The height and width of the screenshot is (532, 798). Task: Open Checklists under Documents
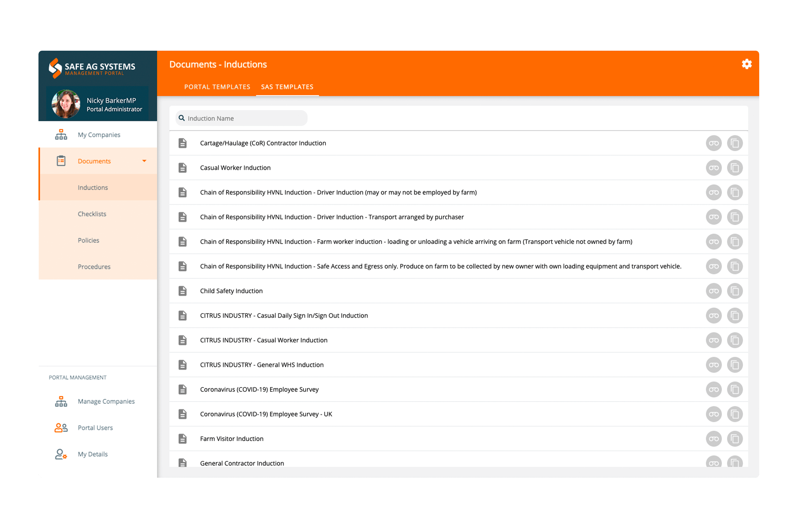(92, 214)
